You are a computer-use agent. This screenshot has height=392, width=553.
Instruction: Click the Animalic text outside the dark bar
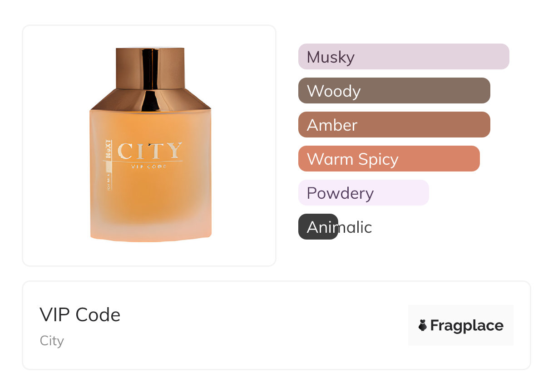pyautogui.click(x=355, y=227)
